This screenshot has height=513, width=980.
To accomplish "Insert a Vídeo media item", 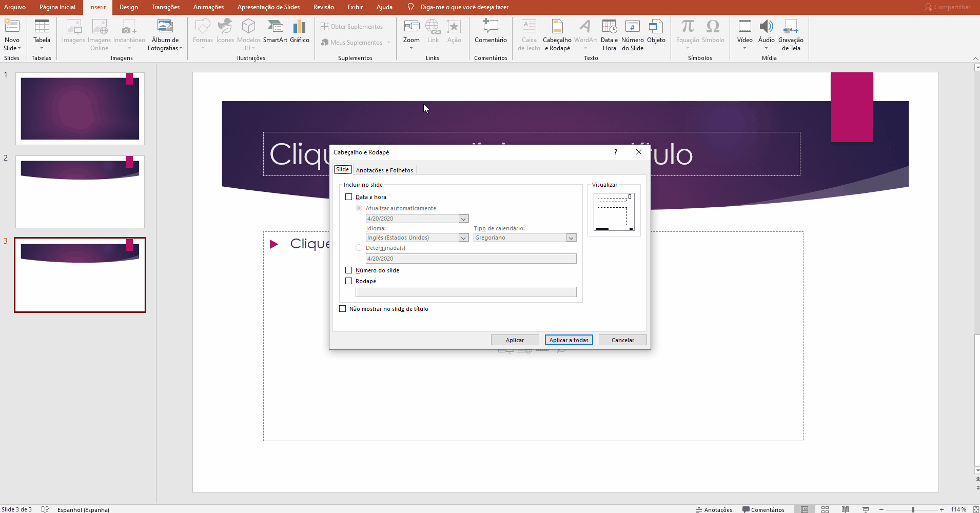I will click(x=744, y=31).
